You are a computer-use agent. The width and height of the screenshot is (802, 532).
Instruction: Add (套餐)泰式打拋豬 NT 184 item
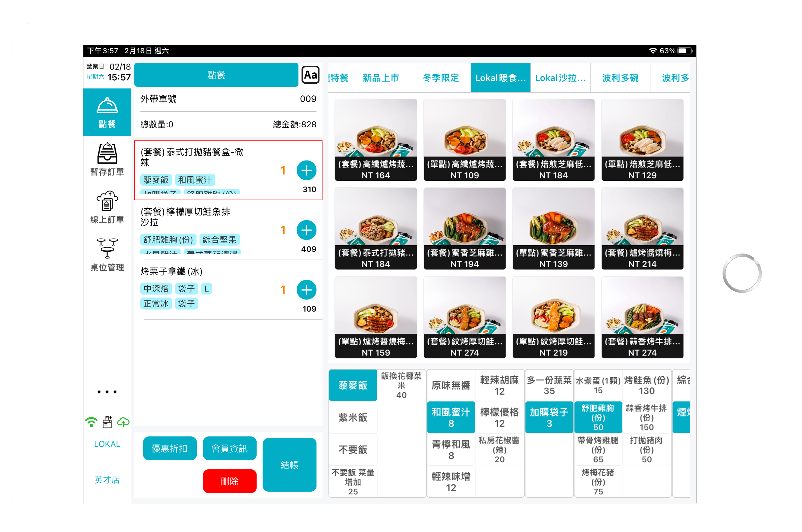[x=376, y=228]
